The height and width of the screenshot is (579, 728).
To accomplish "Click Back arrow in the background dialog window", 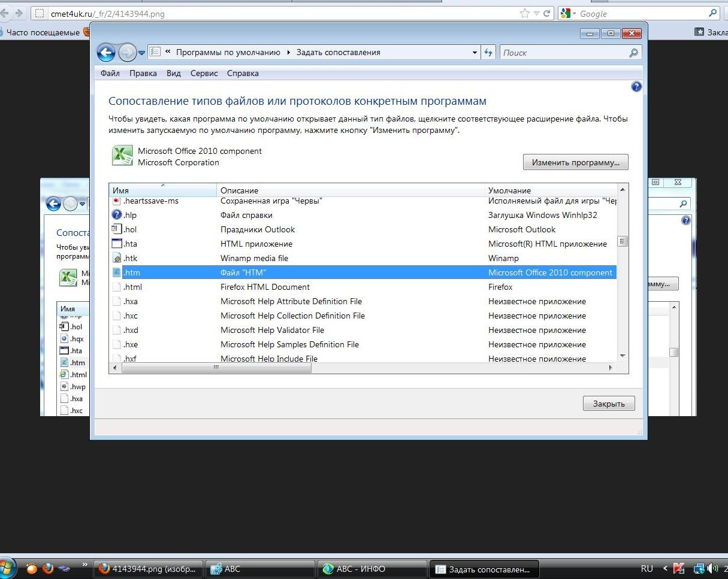I will coord(53,204).
